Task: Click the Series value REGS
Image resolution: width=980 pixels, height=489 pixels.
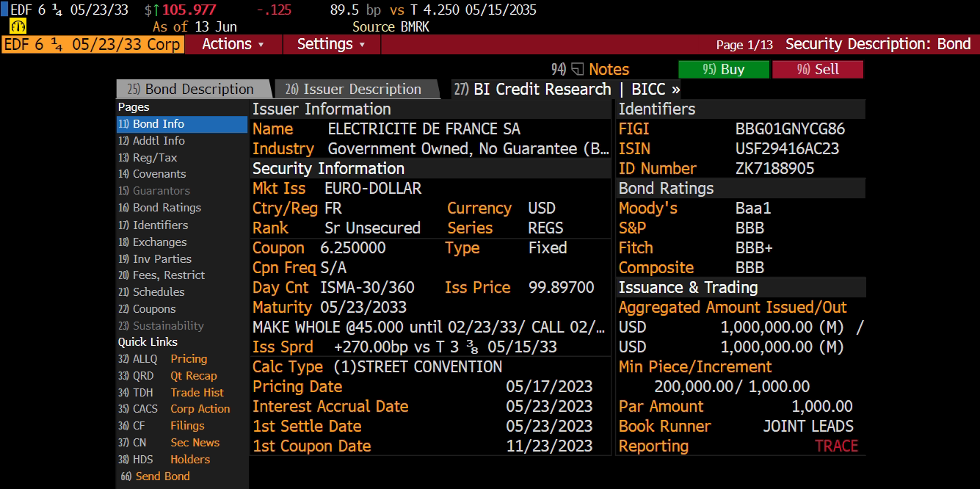Action: pos(545,228)
